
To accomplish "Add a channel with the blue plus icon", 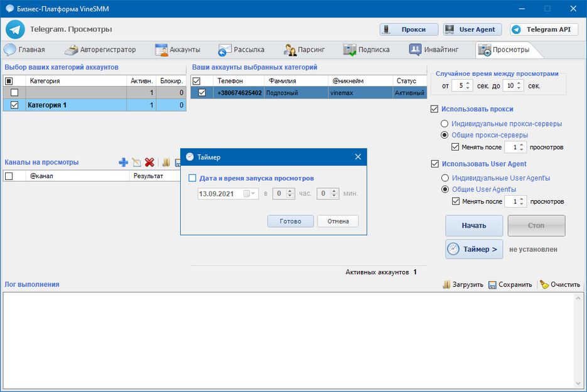I will tap(123, 162).
